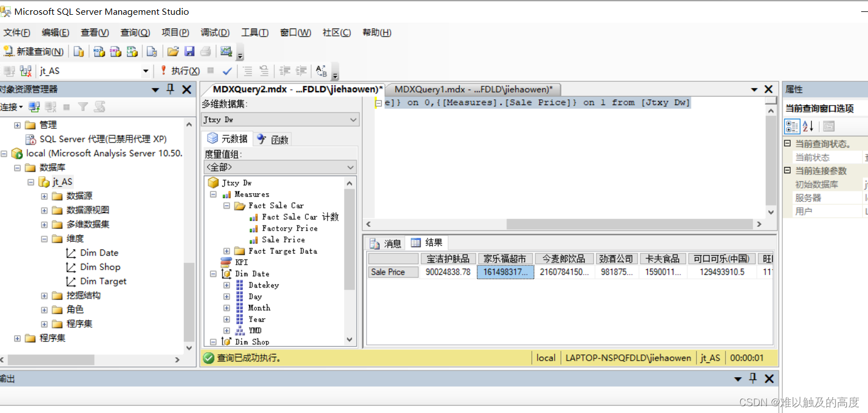868x413 pixels.
Task: Click the Connect Object Explorer icon
Action: point(34,107)
